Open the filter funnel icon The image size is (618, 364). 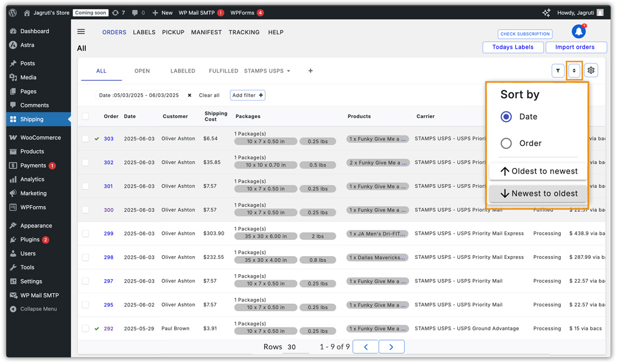[558, 71]
